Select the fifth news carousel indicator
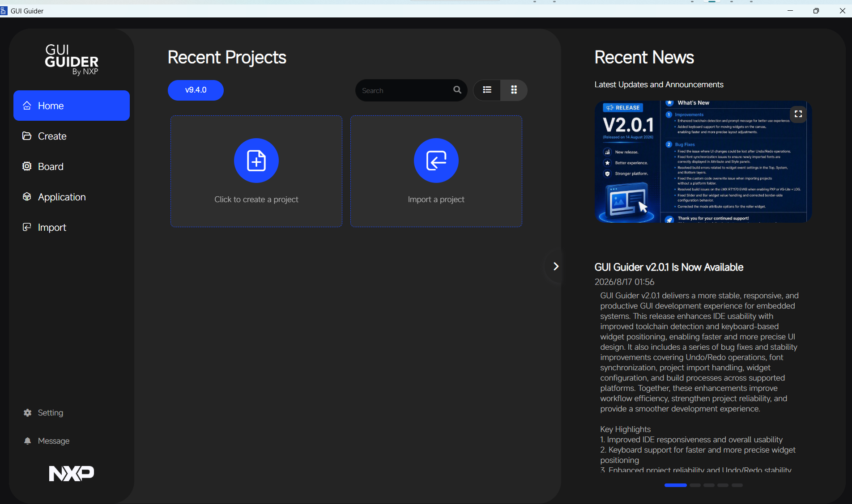 tap(737, 485)
